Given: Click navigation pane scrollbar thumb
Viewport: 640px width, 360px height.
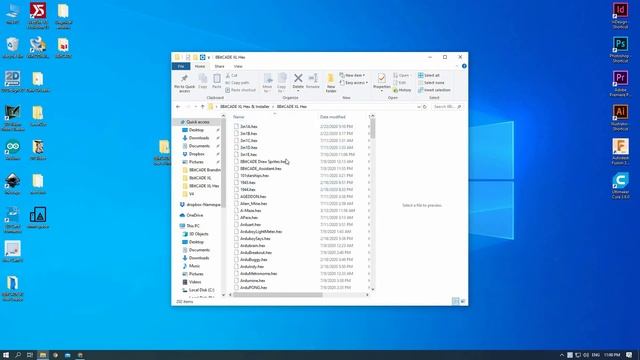Looking at the screenshot, I should click(x=223, y=163).
